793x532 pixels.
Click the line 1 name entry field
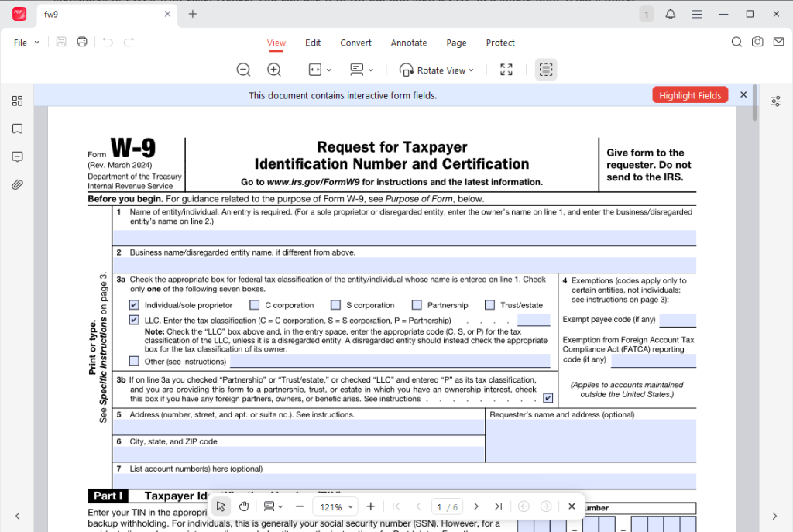point(404,238)
